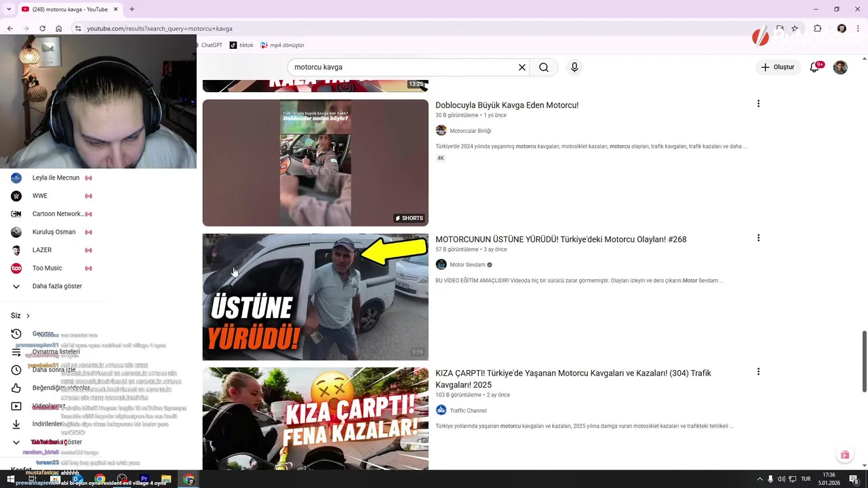Viewport: 868px width, 488px height.
Task: Click the pink floating extension button bottom-right
Action: [x=844, y=455]
